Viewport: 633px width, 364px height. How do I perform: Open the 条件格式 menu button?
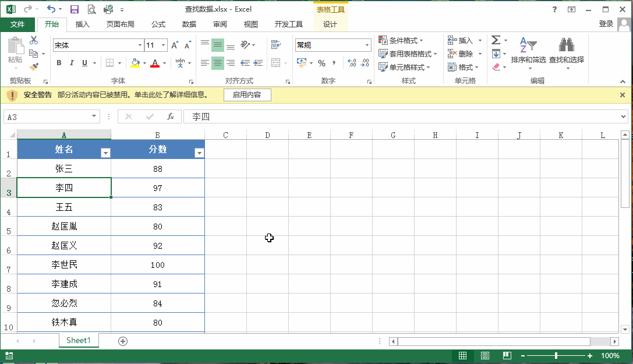[401, 40]
